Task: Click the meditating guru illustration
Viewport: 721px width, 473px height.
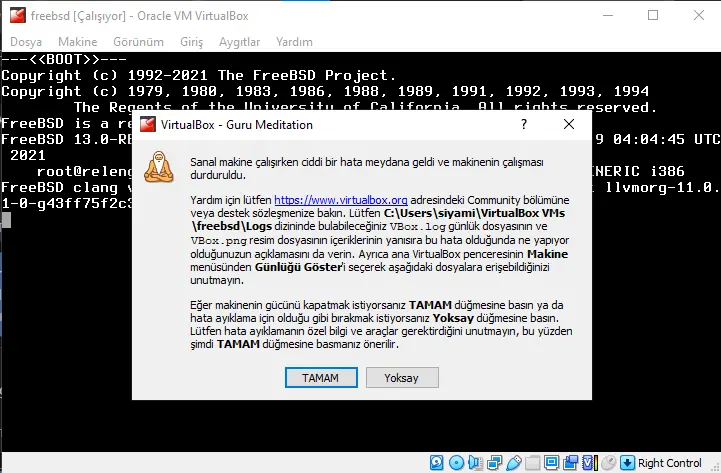Action: (159, 166)
